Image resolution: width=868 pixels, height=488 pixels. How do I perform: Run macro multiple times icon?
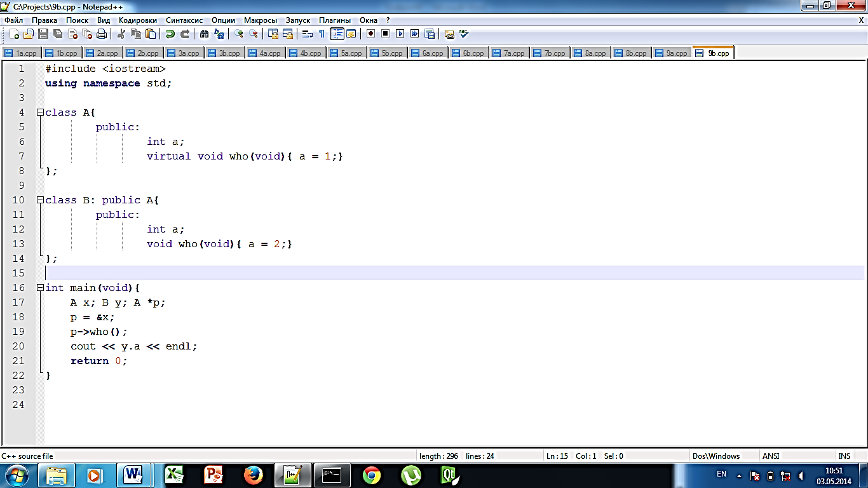[414, 34]
